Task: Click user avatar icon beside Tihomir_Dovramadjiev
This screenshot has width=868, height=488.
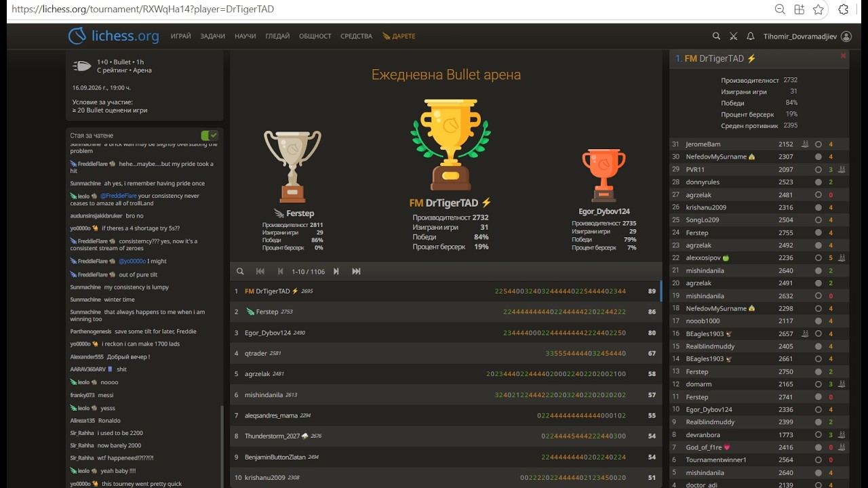Action: [846, 36]
